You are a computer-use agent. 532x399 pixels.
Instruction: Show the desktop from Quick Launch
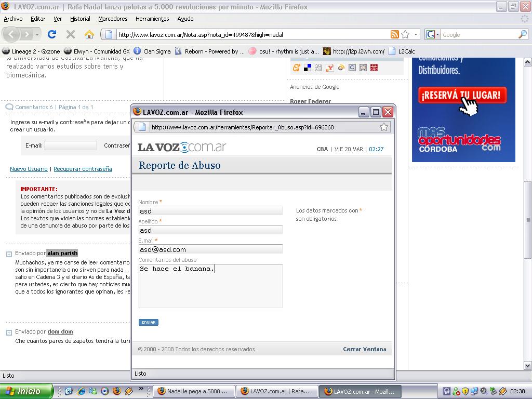(69, 391)
